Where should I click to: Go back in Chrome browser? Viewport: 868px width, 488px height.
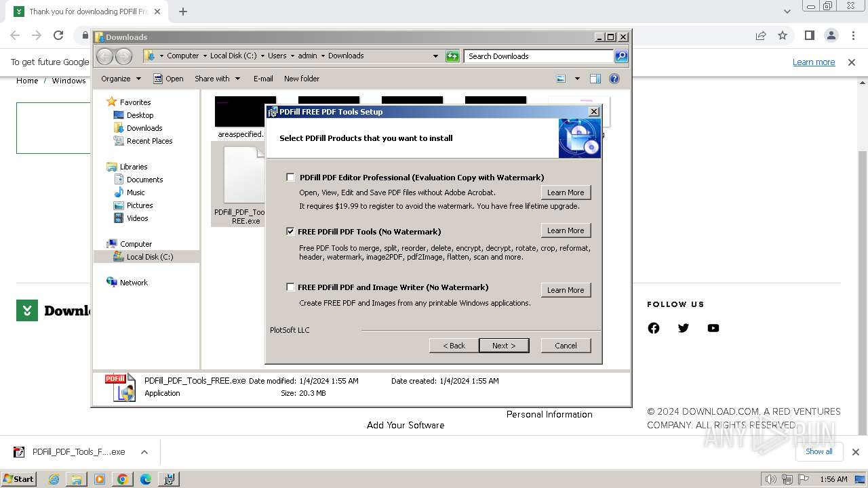15,35
